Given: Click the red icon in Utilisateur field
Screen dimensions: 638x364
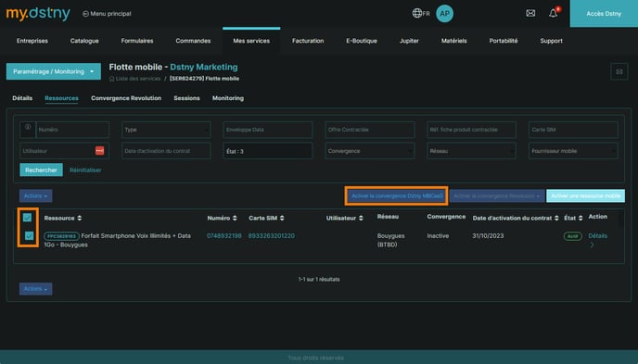Looking at the screenshot, I should click(x=99, y=151).
